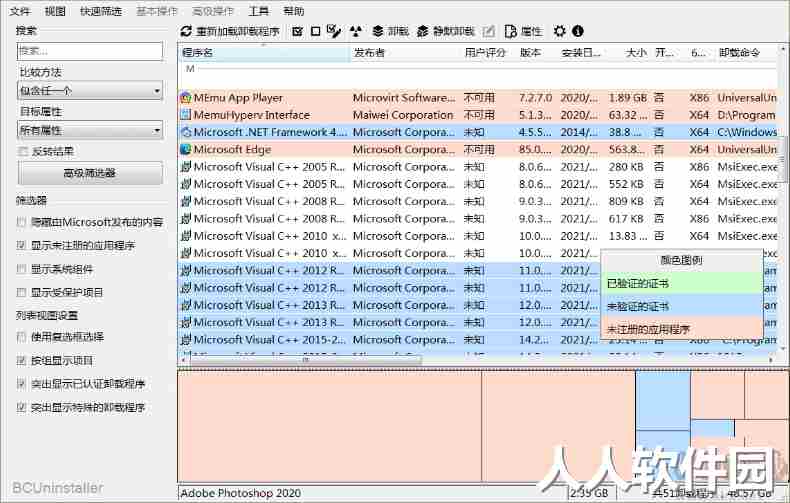Click the radiation symbol toolbar icon

coord(356,31)
